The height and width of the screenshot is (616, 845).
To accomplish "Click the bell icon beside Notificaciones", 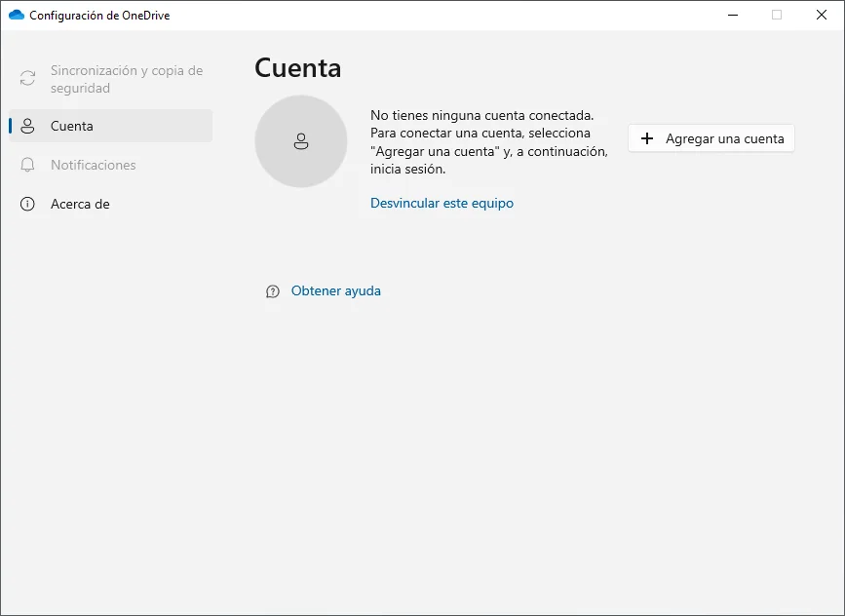I will (x=27, y=165).
